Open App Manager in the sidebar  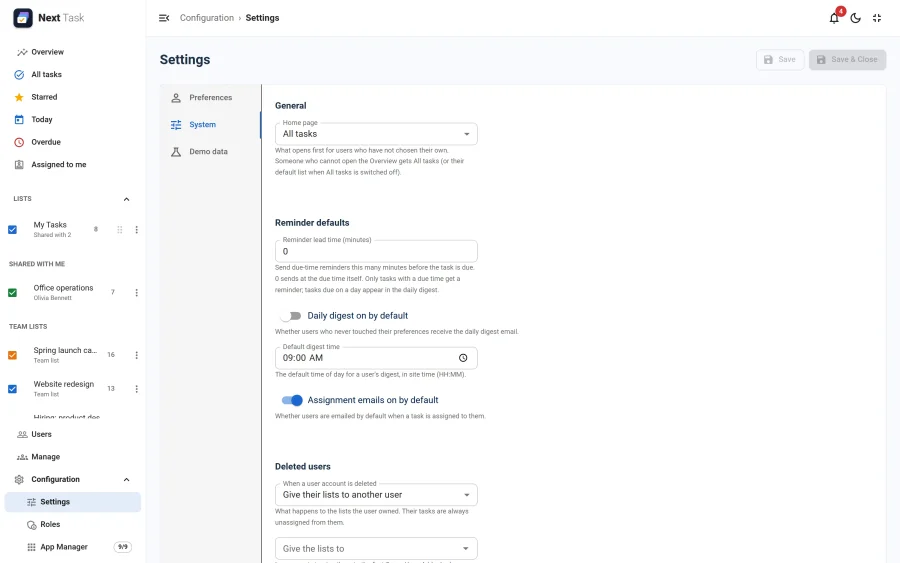73,547
